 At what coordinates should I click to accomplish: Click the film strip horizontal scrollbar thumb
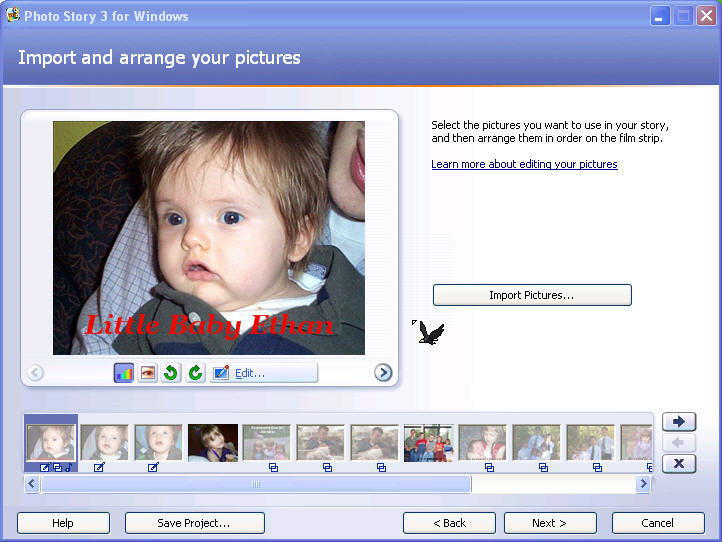(x=256, y=484)
